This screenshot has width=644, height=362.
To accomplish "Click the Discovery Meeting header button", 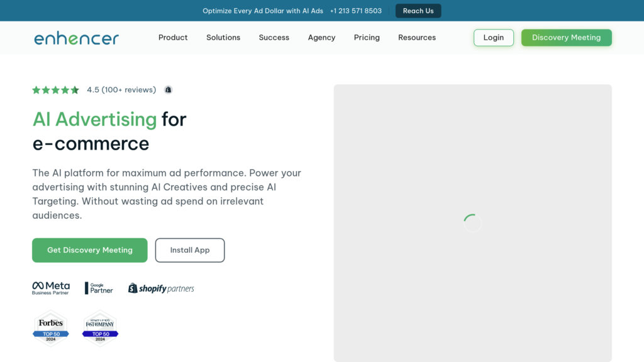I will 566,38.
